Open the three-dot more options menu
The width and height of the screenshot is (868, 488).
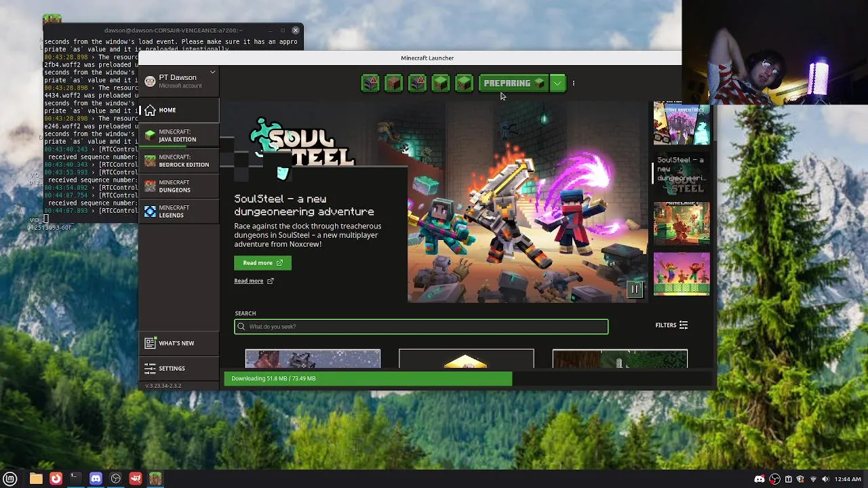574,83
